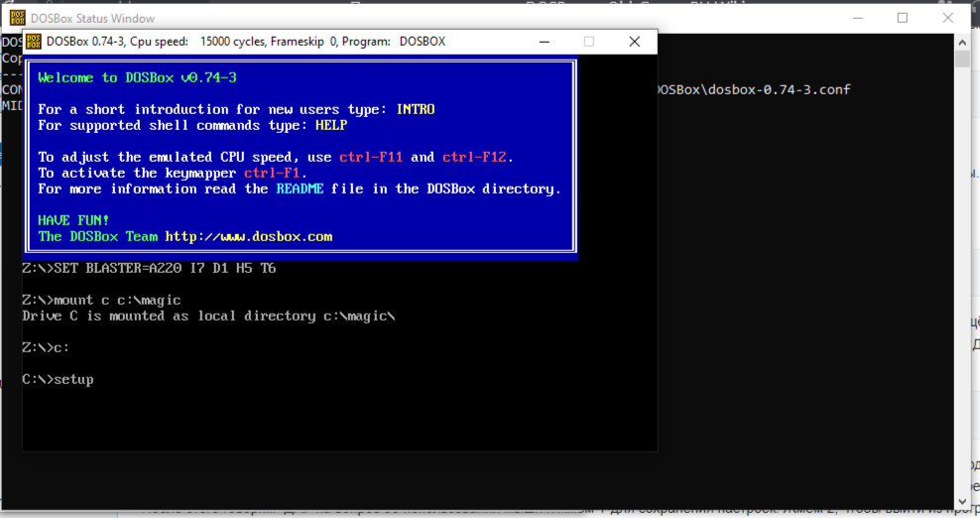Click the http://www.dosbox.com URL text
Viewport: 980px width, 518px height.
click(x=249, y=236)
